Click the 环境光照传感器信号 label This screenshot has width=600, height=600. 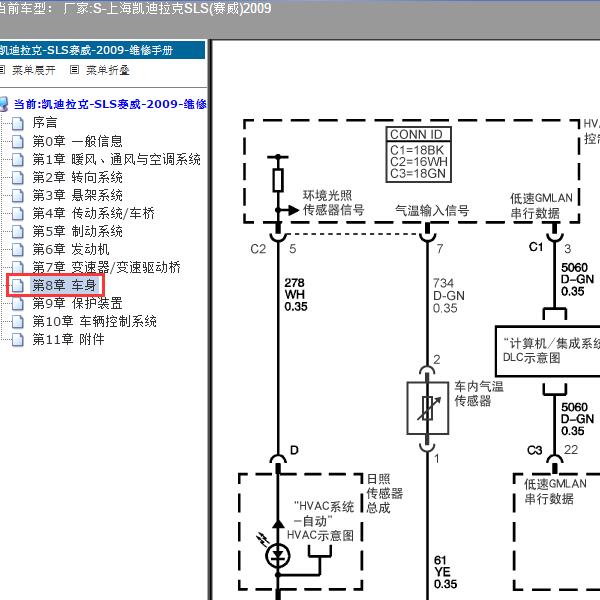333,203
